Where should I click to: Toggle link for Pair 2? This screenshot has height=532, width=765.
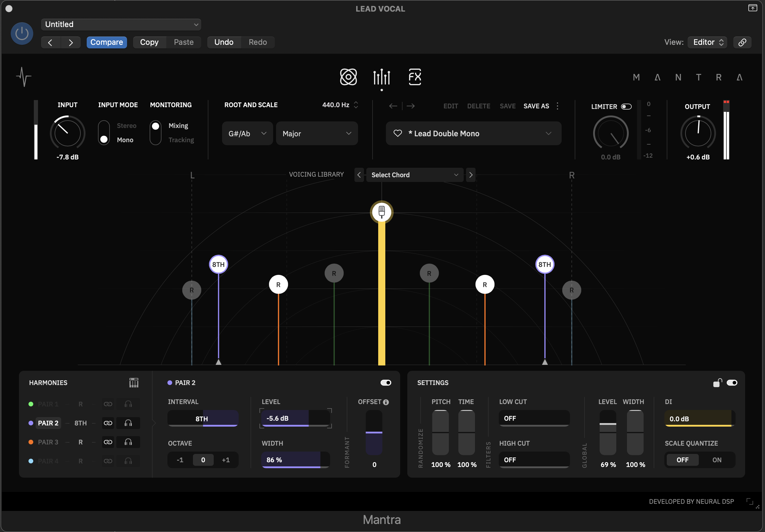pos(108,423)
